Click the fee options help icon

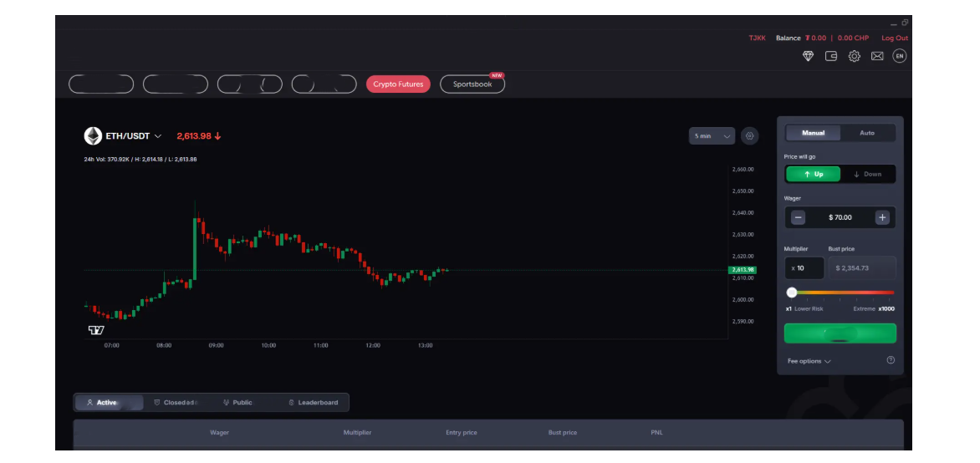coord(891,360)
